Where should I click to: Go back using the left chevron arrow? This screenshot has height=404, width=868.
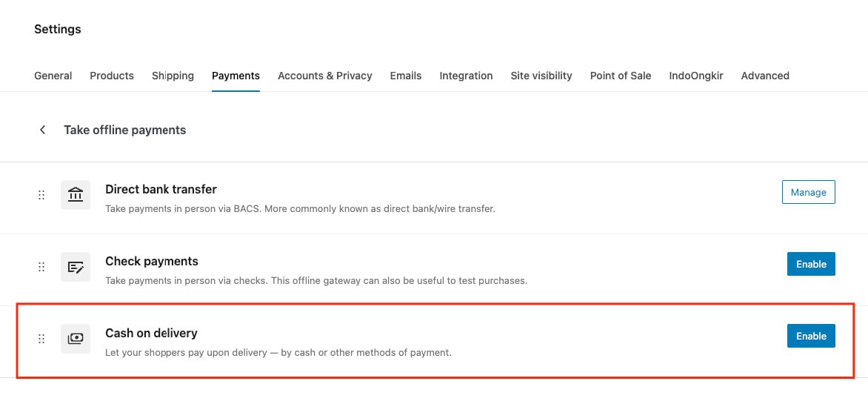[x=43, y=130]
